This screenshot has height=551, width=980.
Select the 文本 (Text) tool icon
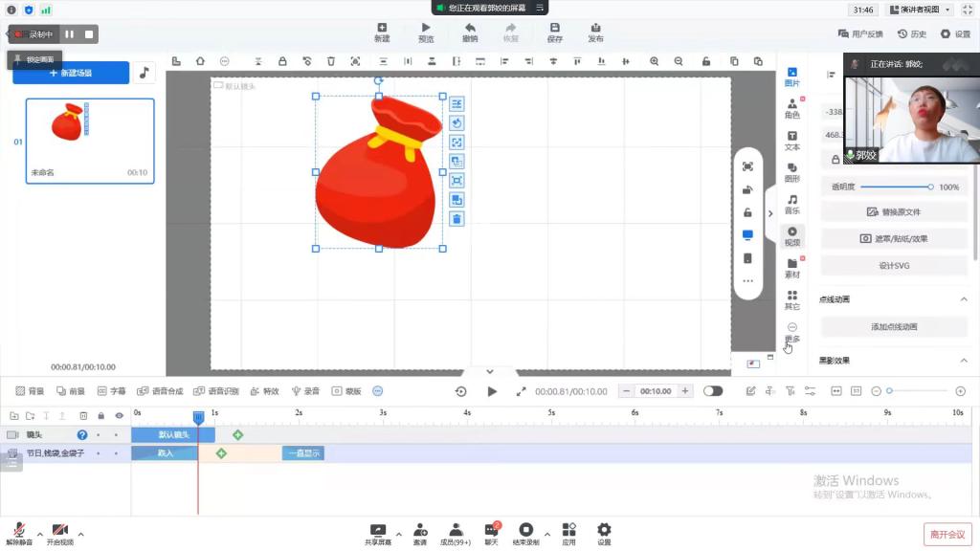792,140
